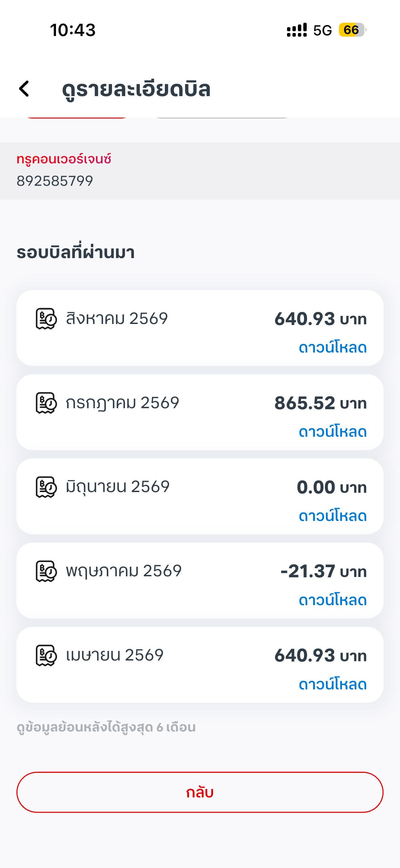The width and height of the screenshot is (400, 868).
Task: Download the มิถุนายน 2569 bill
Action: pos(332,516)
